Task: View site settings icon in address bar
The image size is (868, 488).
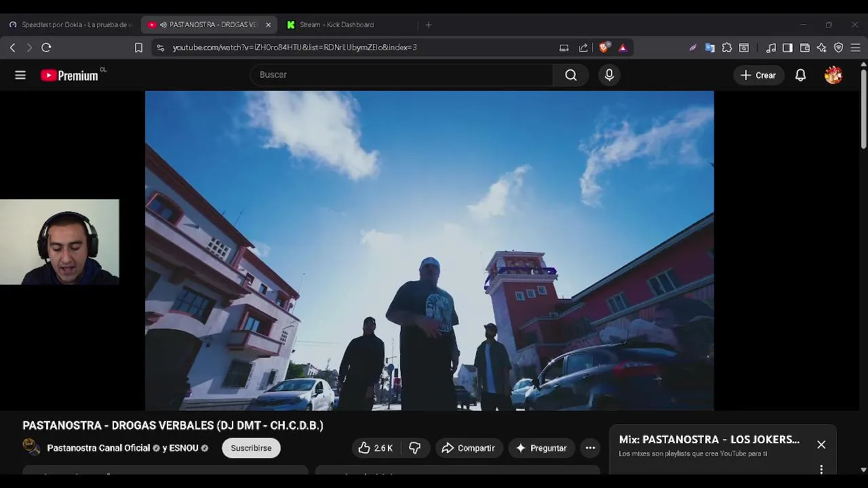Action: (x=160, y=47)
